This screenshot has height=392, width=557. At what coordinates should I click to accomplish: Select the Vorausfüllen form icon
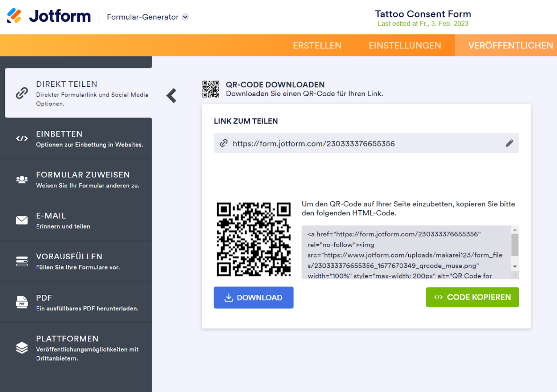point(22,261)
